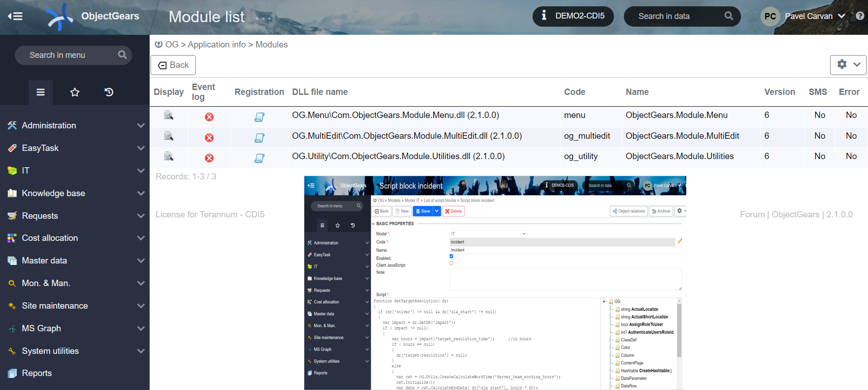Open the help question mark icon
The width and height of the screenshot is (868, 390).
[x=859, y=16]
